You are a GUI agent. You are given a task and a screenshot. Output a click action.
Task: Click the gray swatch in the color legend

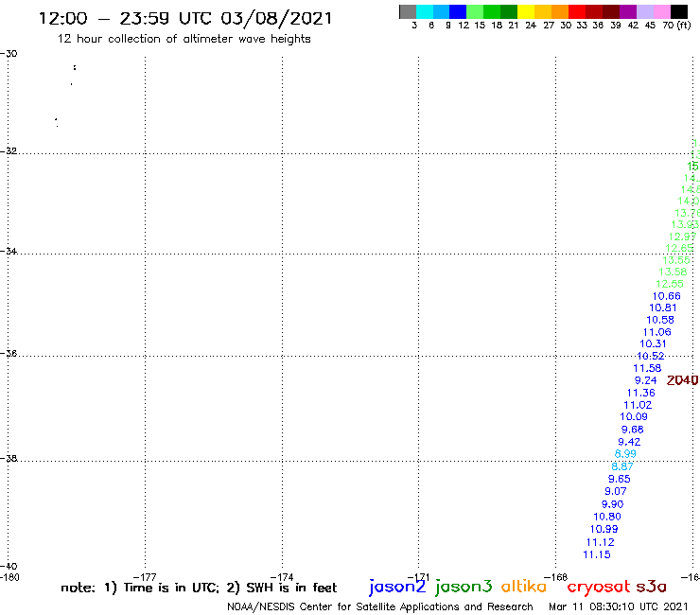[x=408, y=11]
